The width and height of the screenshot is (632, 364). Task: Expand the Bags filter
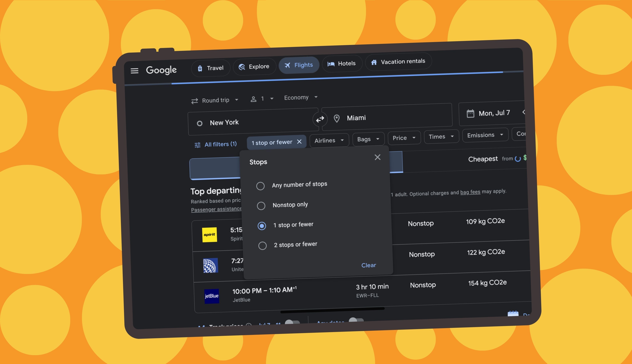pyautogui.click(x=368, y=139)
